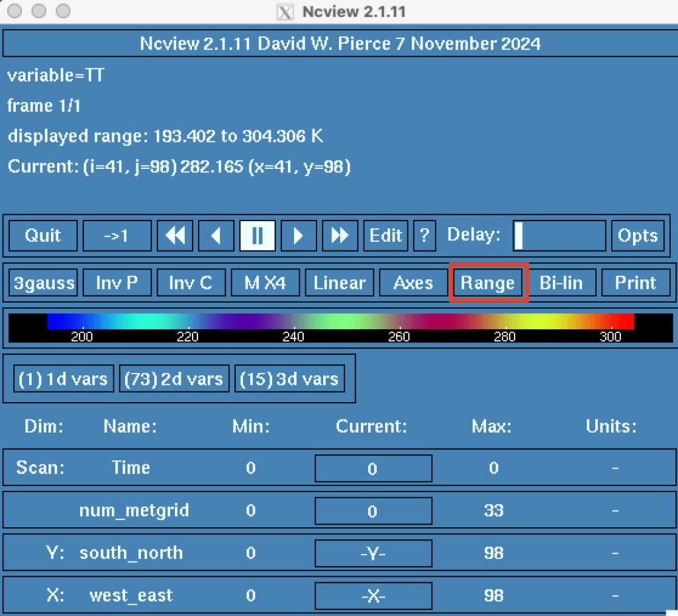Click the 'Current: (i=41, j=98)' readout
678x616 pixels.
pyautogui.click(x=92, y=166)
